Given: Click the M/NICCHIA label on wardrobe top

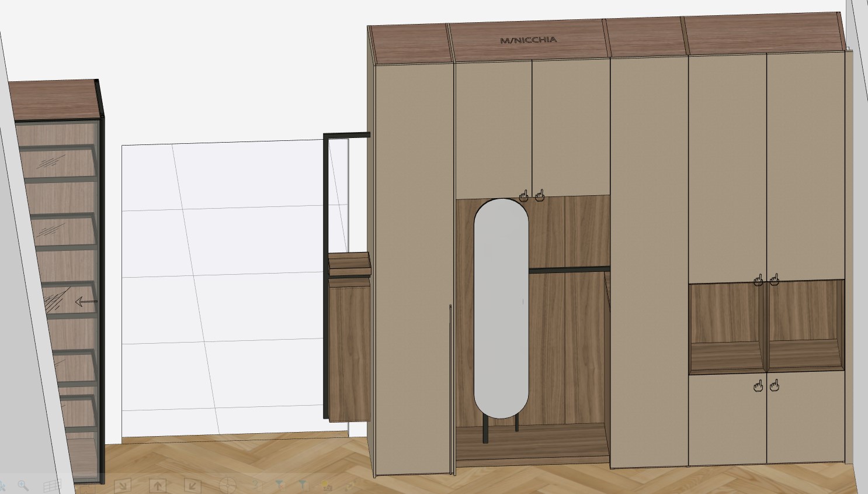Looking at the screenshot, I should 528,40.
